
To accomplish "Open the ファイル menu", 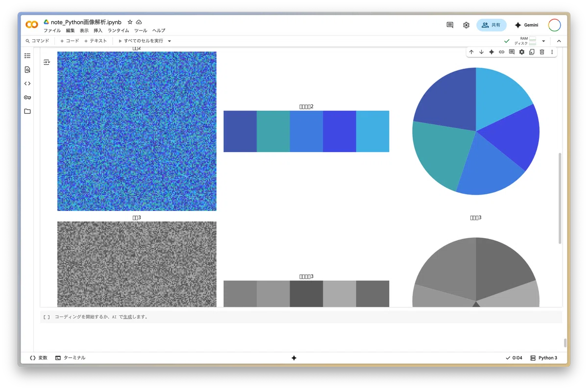I will click(52, 30).
